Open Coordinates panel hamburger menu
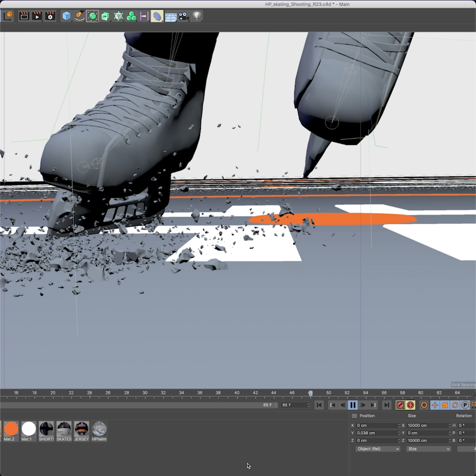Viewport: 476px width, 476px height. pyautogui.click(x=354, y=416)
